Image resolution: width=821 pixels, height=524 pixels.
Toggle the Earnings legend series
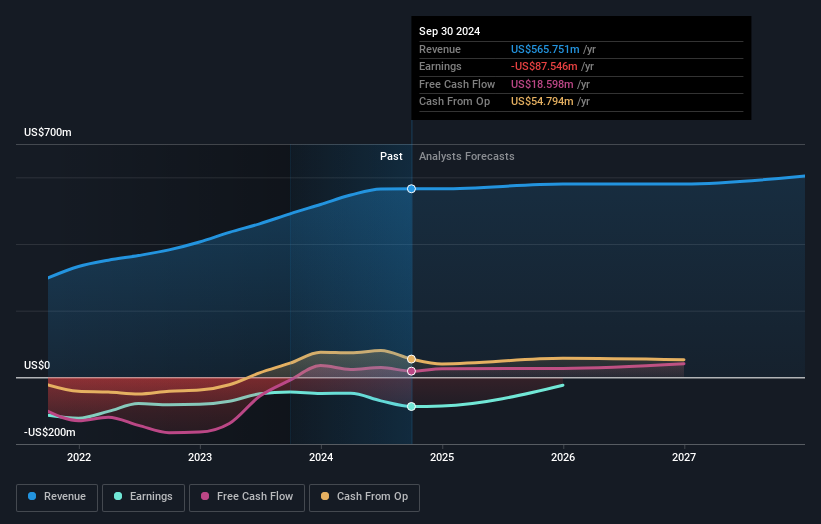pyautogui.click(x=143, y=497)
